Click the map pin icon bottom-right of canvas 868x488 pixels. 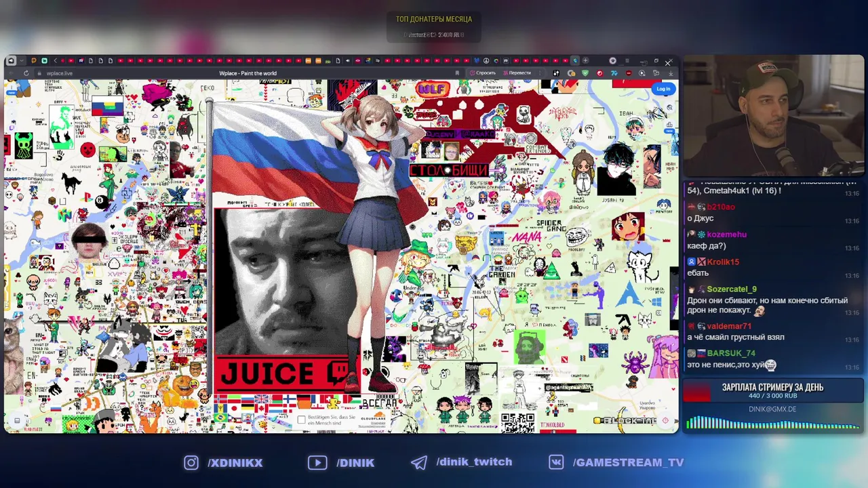tap(666, 420)
